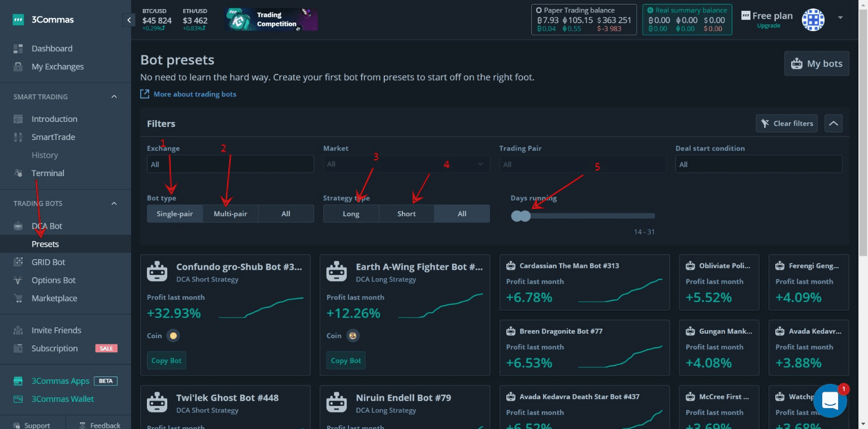The width and height of the screenshot is (868, 429).
Task: Open the 3Commas Wallet
Action: pos(63,399)
